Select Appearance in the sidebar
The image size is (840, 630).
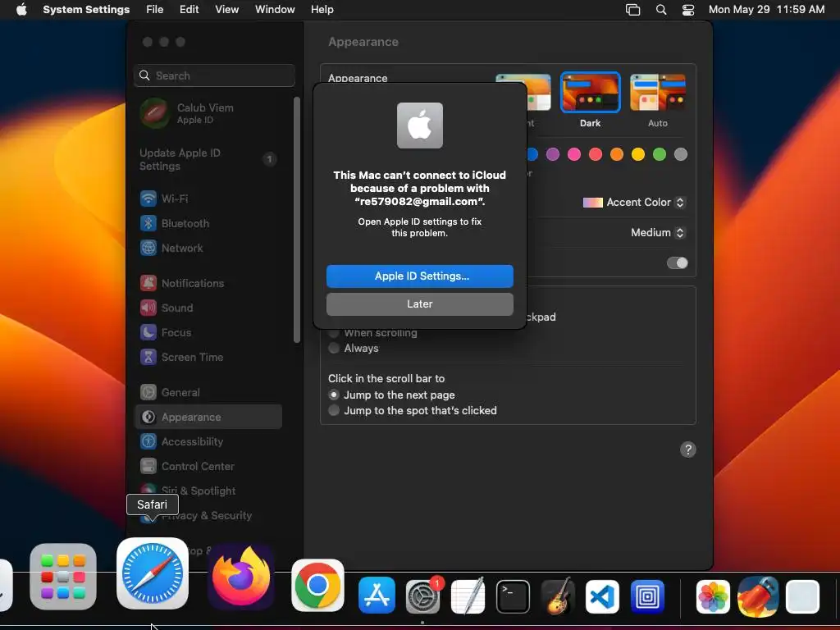coord(208,417)
